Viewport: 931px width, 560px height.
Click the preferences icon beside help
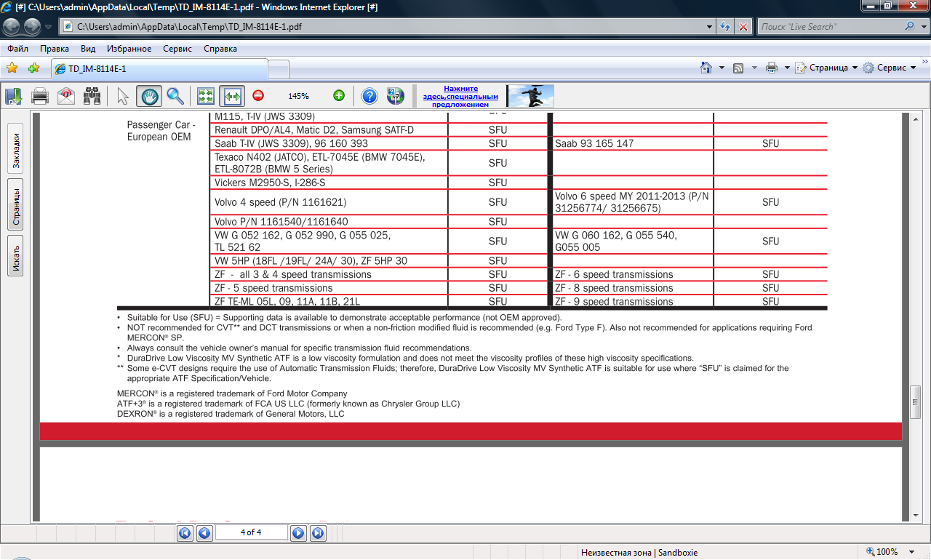pyautogui.click(x=395, y=96)
